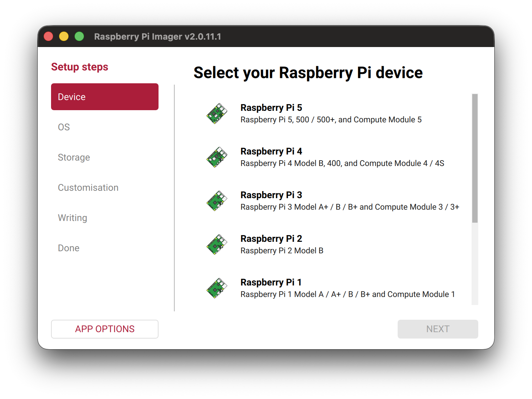Pick the Raspberry Pi 1 title
This screenshot has width=532, height=399.
tap(271, 282)
